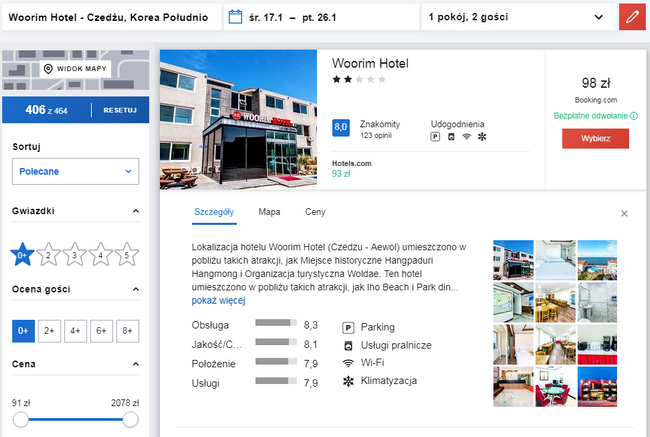Screen dimensions: 650x437
Task: Open the calendar icon date picker
Action: [235, 17]
